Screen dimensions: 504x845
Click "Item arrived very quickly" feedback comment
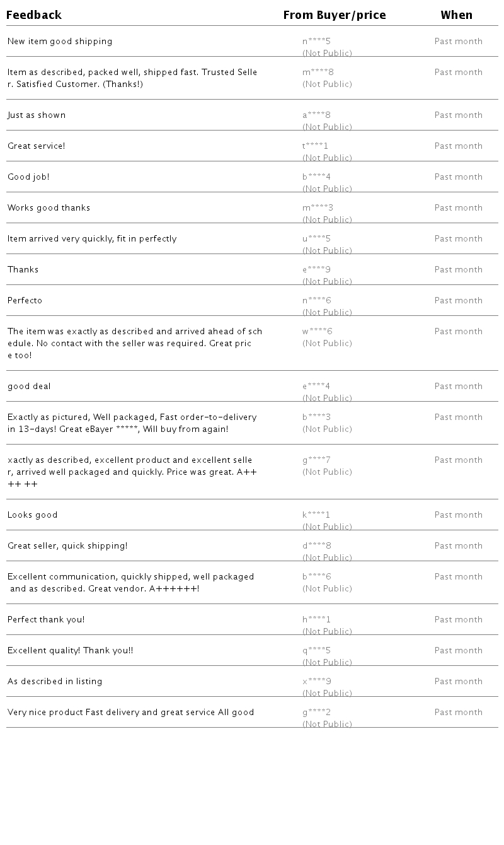(x=92, y=239)
